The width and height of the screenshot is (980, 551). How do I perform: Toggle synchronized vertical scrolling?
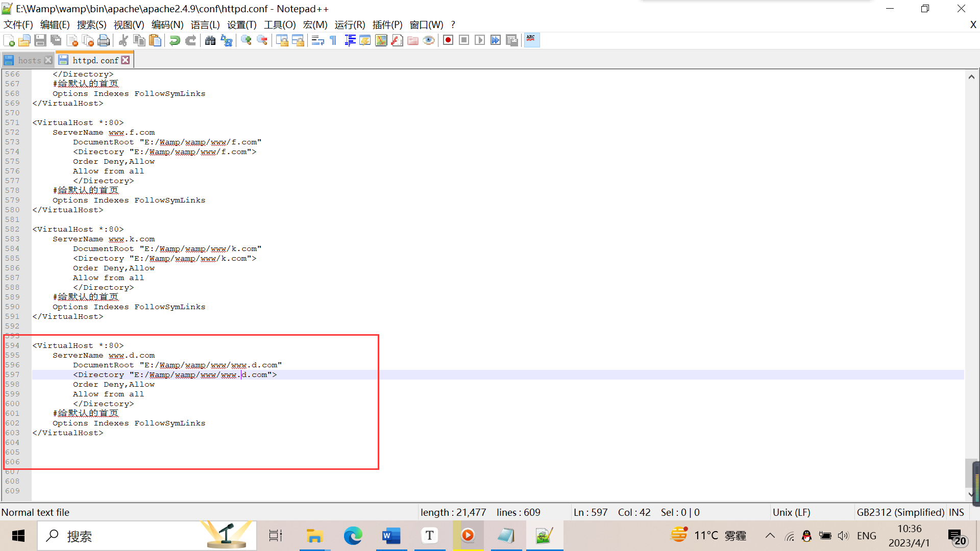pyautogui.click(x=282, y=40)
